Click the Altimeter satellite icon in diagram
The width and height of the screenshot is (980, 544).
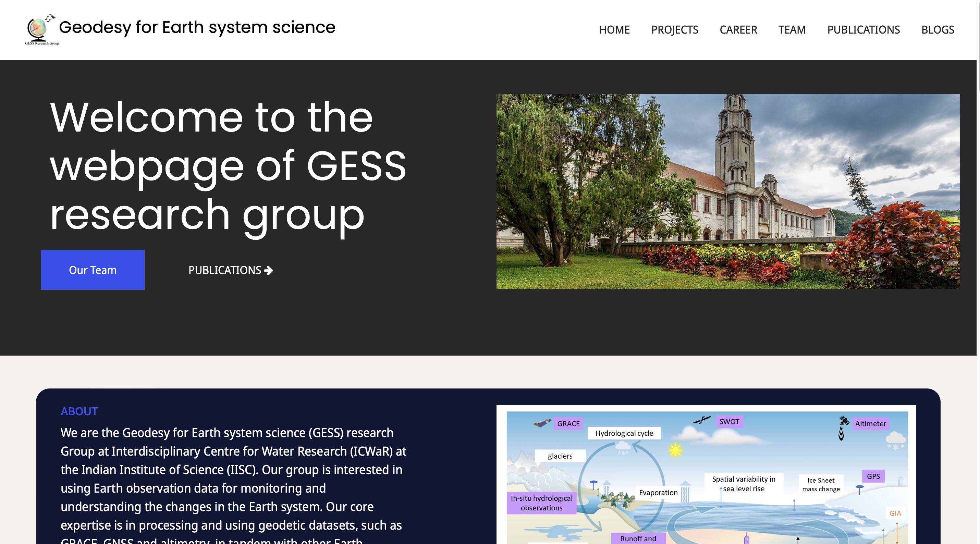[x=844, y=421]
